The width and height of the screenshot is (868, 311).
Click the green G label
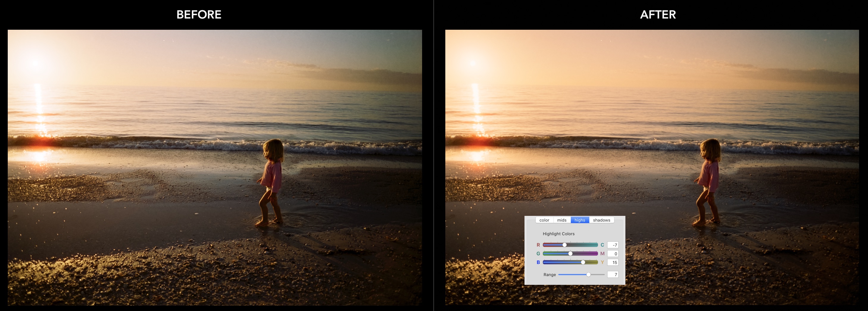(x=538, y=254)
